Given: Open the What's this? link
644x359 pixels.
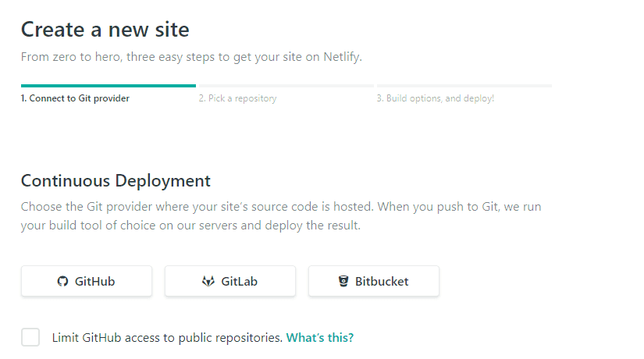Looking at the screenshot, I should (x=320, y=338).
